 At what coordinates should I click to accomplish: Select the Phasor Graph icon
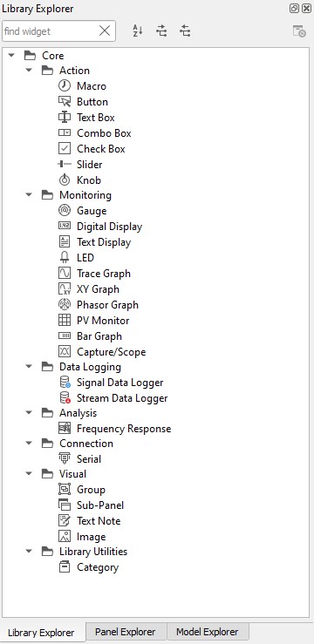click(65, 305)
